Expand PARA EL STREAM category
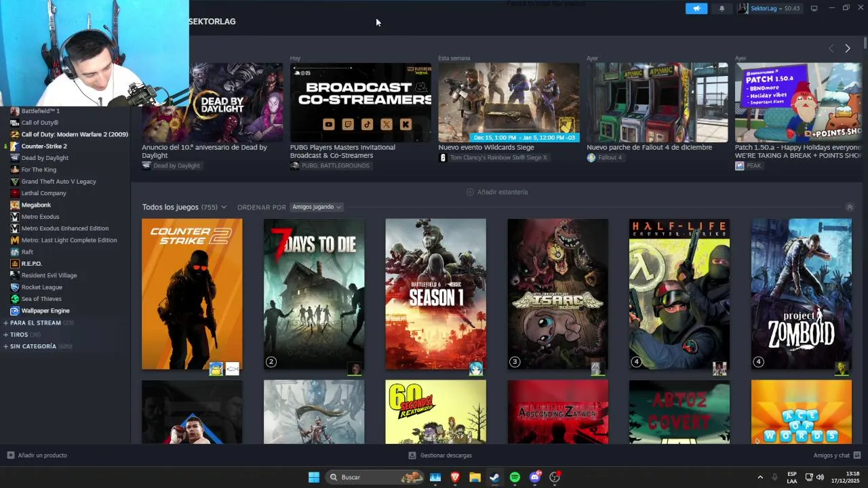 pyautogui.click(x=35, y=323)
